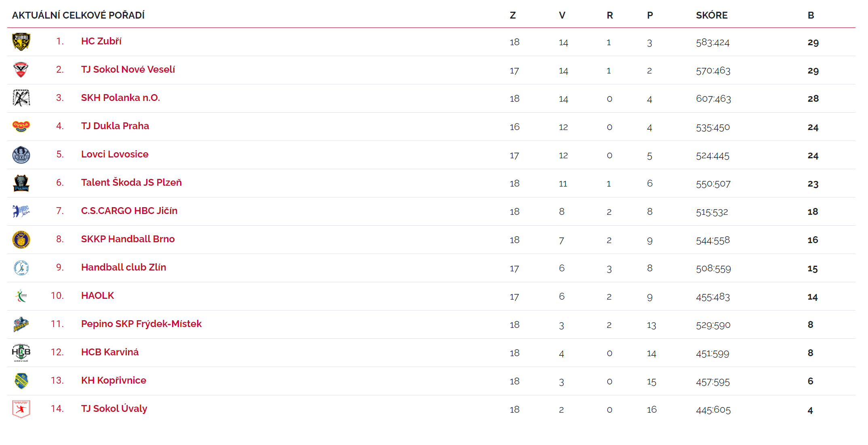Click the SKÓRE column header

pos(711,15)
